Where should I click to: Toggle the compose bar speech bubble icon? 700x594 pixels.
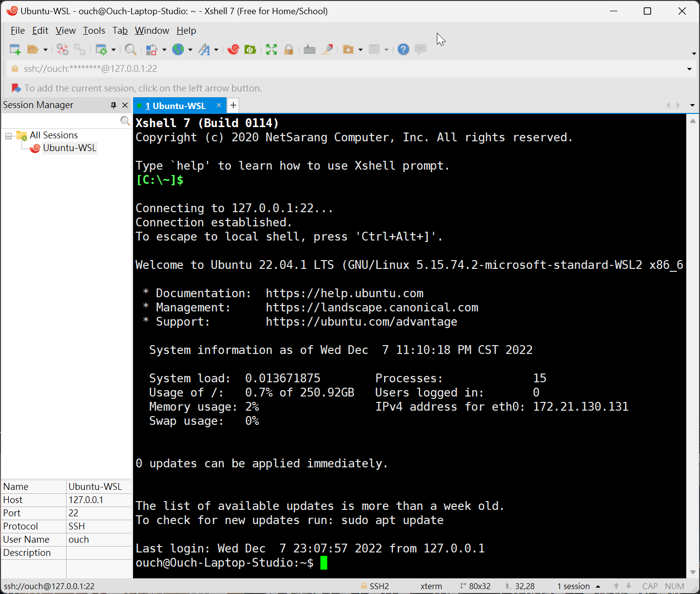pyautogui.click(x=421, y=49)
